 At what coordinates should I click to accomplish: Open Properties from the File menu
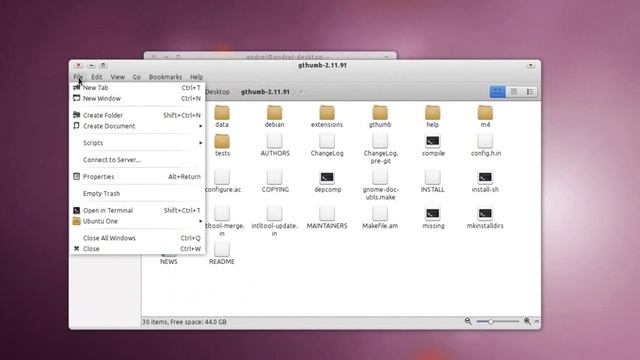point(137,177)
